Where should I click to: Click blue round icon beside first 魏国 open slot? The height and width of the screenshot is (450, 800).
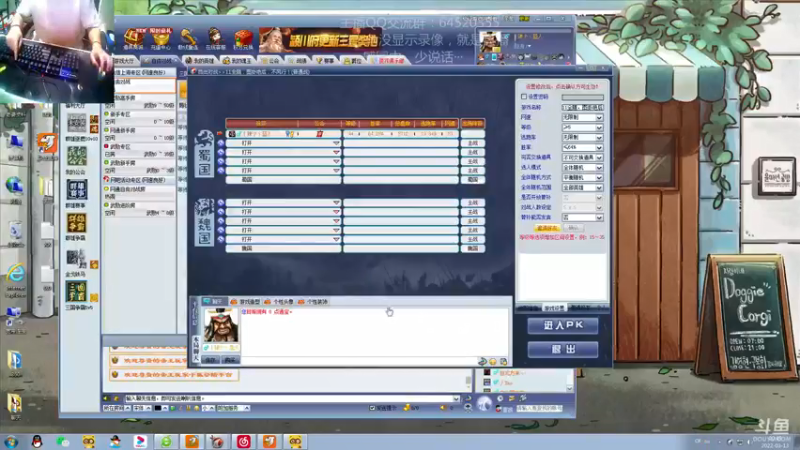tap(220, 203)
